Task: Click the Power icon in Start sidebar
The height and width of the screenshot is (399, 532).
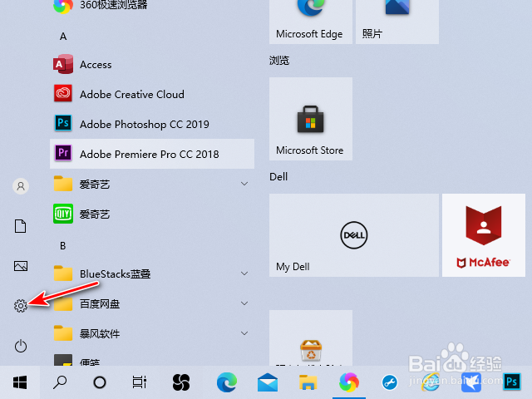Action: [x=21, y=346]
